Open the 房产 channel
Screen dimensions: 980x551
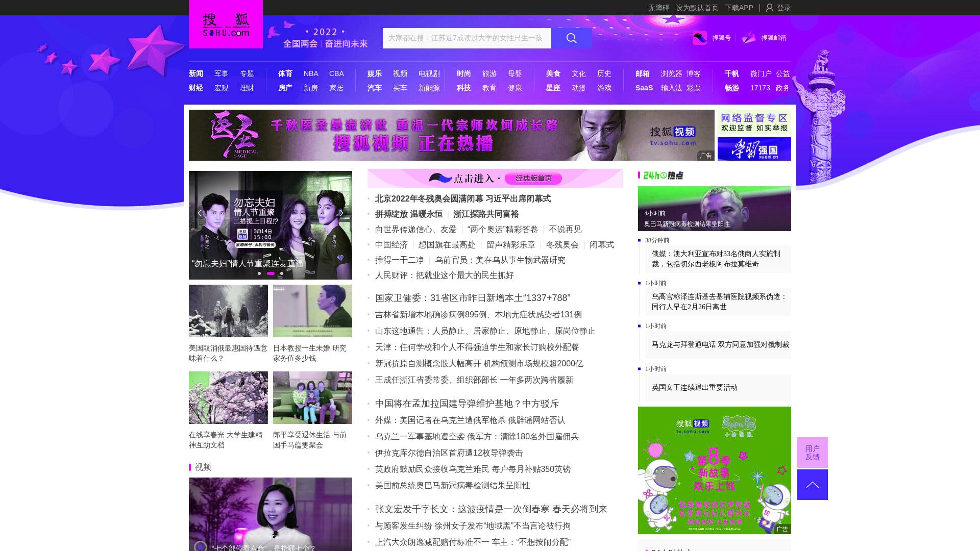point(285,88)
